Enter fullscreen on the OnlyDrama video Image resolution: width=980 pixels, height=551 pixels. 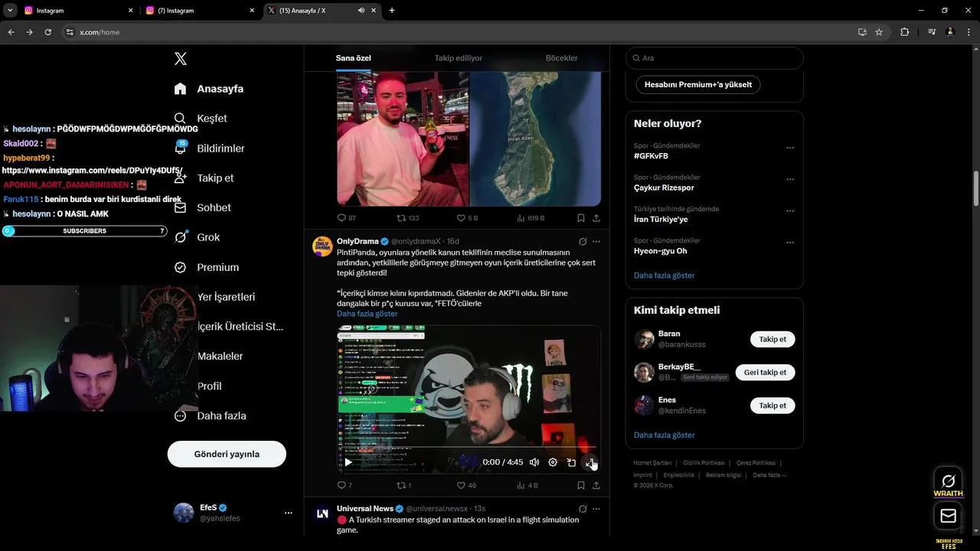click(590, 462)
